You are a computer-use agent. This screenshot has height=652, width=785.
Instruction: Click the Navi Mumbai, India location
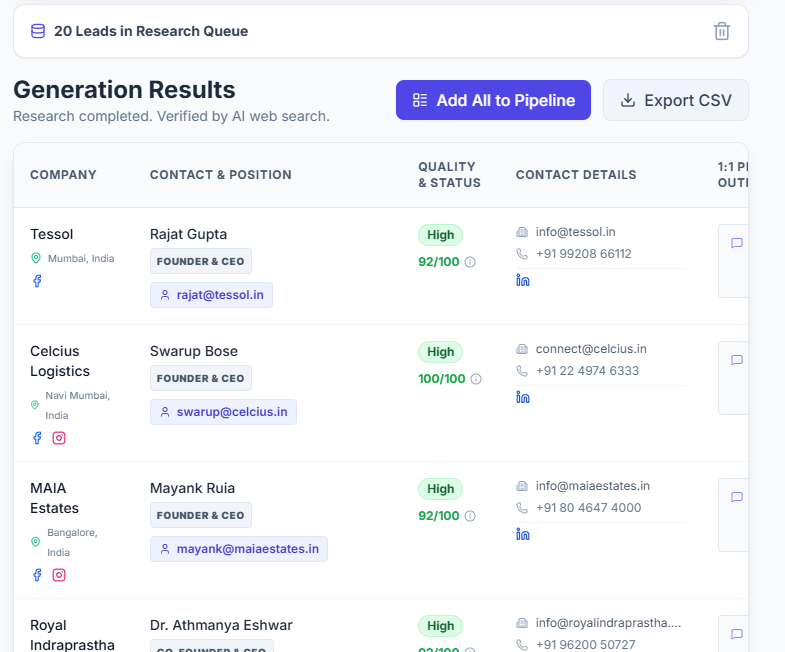pos(78,406)
